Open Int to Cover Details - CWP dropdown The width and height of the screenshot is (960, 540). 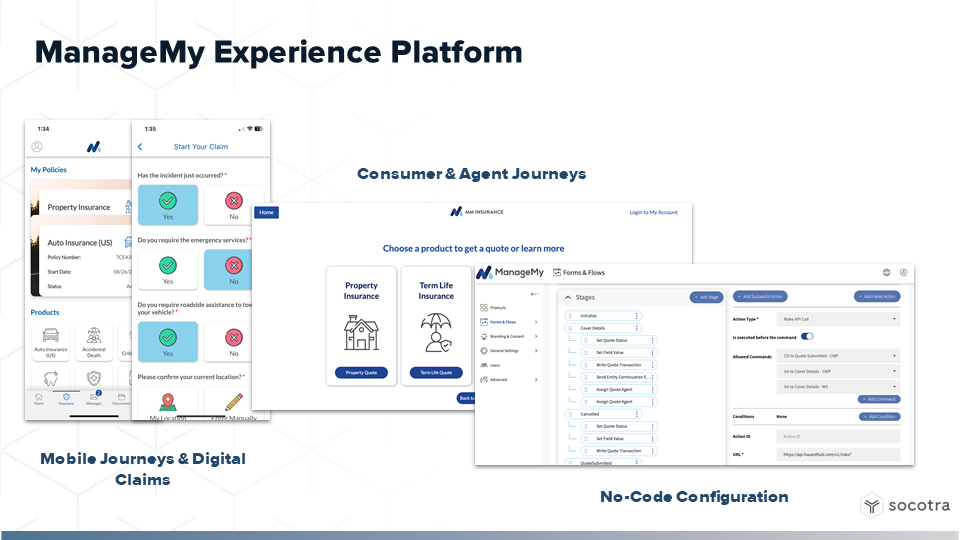tap(838, 371)
